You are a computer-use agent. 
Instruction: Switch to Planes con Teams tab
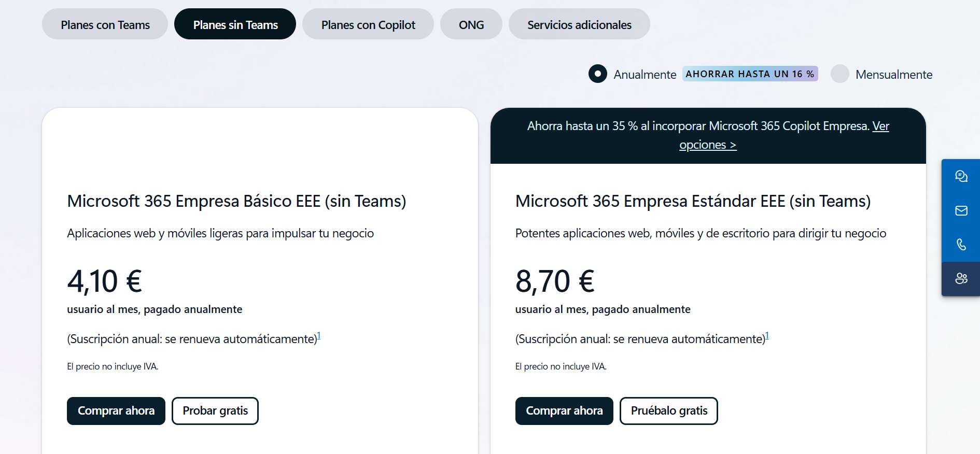(x=105, y=24)
